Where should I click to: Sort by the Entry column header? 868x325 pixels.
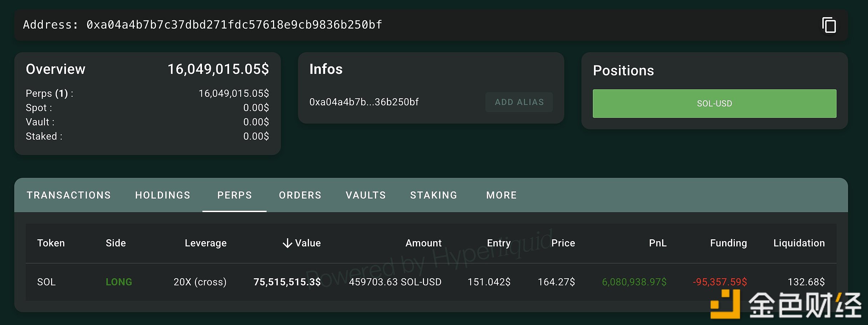[x=499, y=243]
